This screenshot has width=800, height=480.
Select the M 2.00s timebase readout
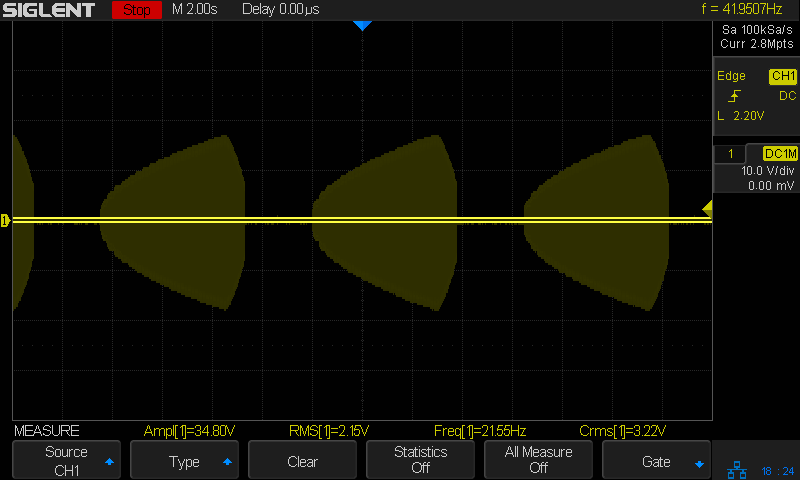[x=199, y=10]
